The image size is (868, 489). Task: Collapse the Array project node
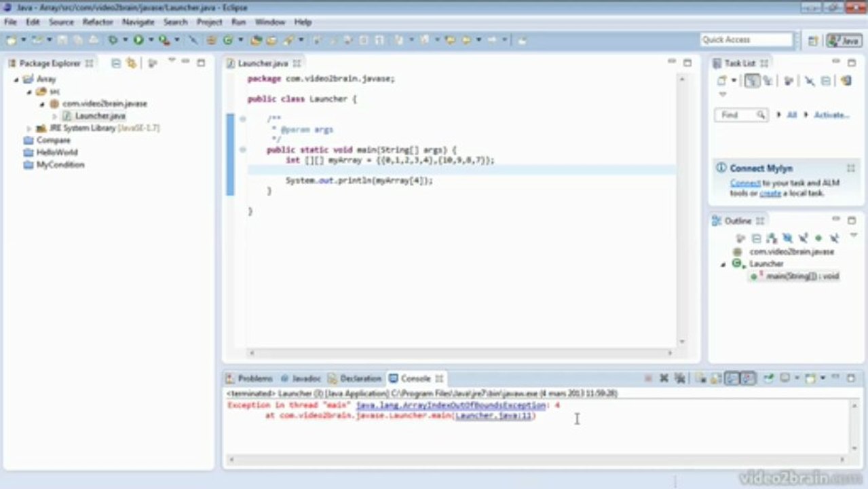coord(16,79)
